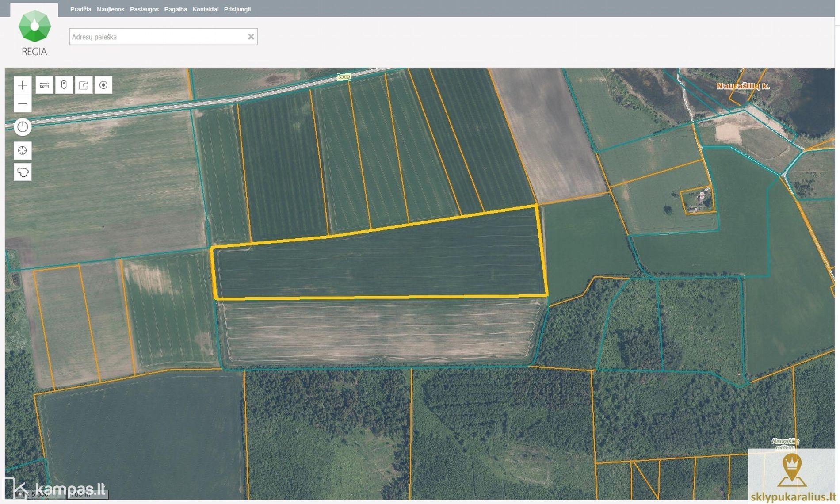The image size is (840, 504).
Task: Zoom in on the map
Action: pos(23,85)
